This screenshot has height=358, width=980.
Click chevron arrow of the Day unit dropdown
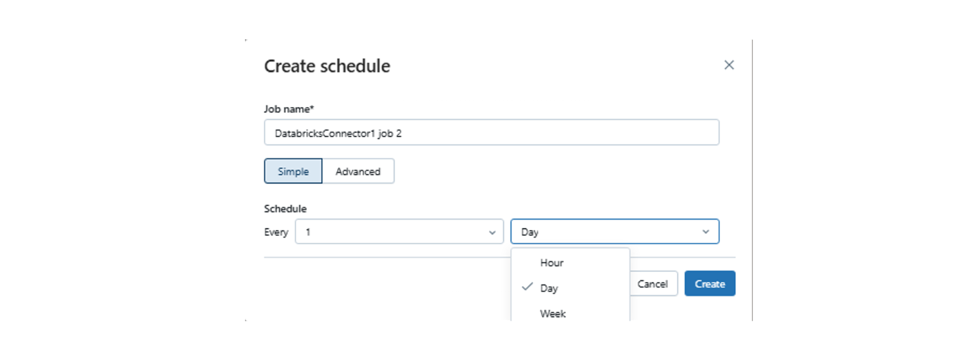coord(705,232)
